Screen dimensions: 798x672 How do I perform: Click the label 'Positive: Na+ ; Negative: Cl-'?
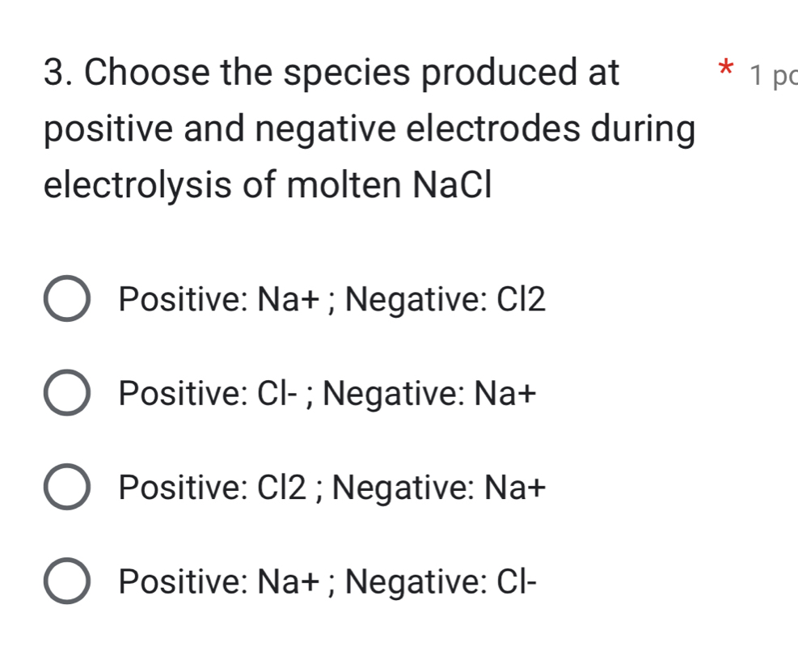point(327,582)
